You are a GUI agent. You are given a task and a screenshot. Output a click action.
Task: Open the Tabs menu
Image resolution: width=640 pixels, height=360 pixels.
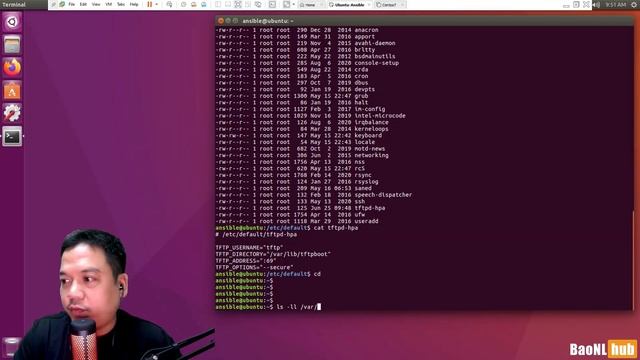click(x=121, y=4)
